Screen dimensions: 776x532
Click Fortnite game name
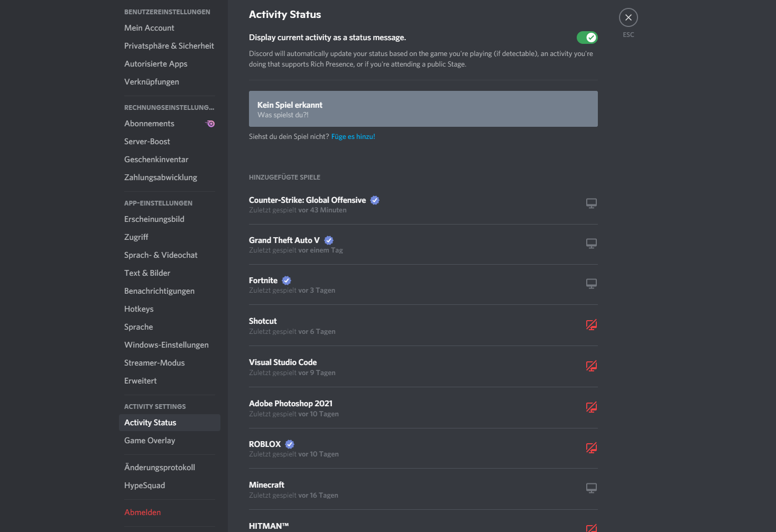[263, 281]
